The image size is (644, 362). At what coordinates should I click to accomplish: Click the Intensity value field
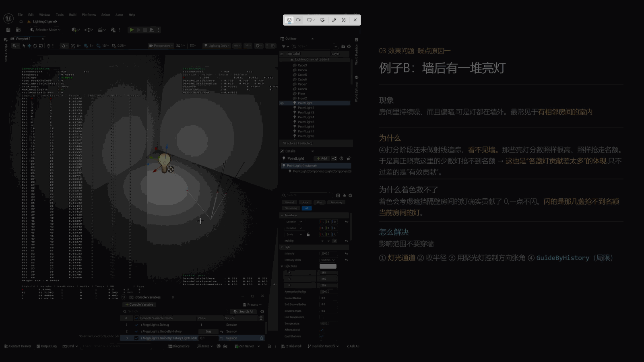pyautogui.click(x=329, y=253)
